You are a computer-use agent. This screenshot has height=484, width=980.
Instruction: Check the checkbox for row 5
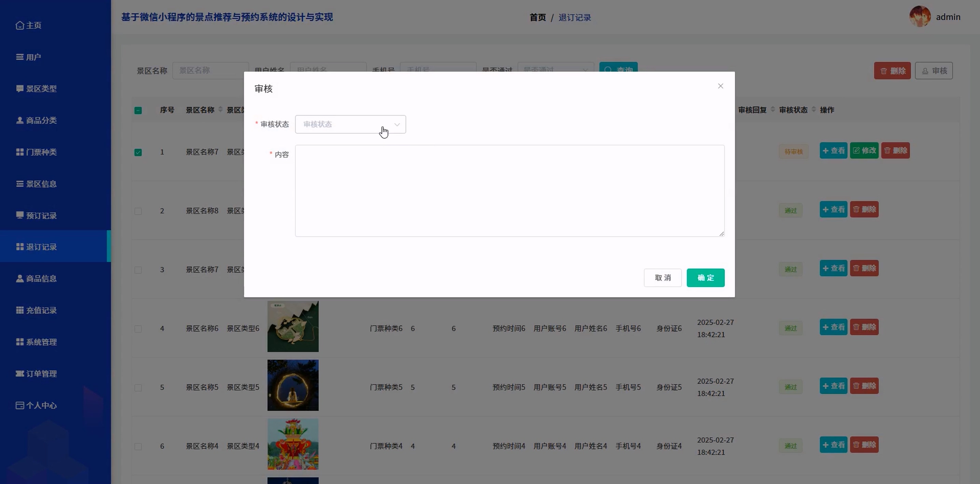[x=138, y=388]
